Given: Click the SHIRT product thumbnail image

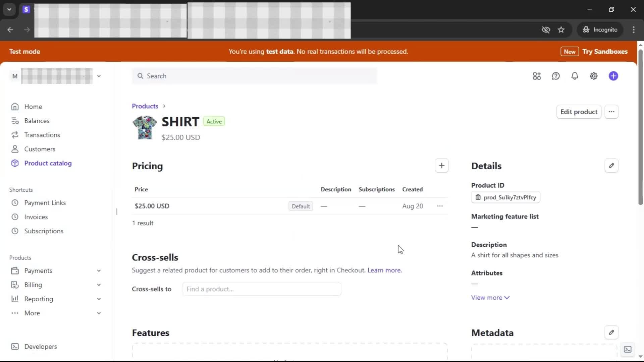Looking at the screenshot, I should (145, 128).
